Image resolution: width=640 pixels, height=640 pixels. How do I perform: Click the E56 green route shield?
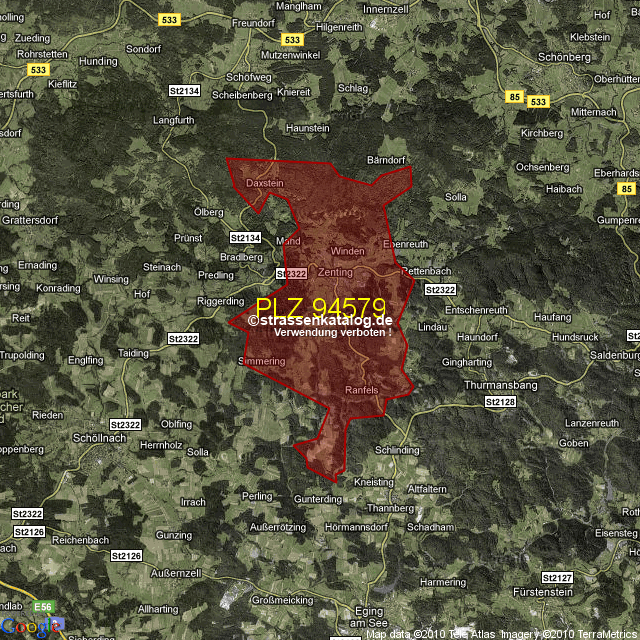[43, 606]
